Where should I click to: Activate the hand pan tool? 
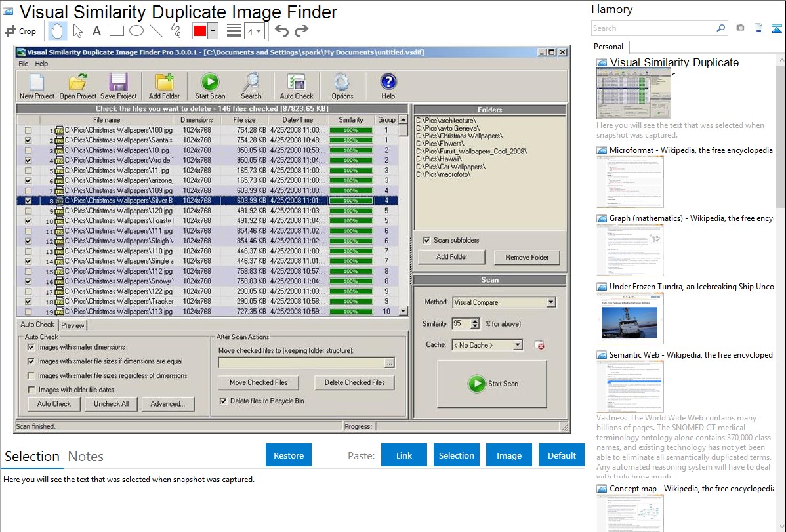[x=56, y=31]
